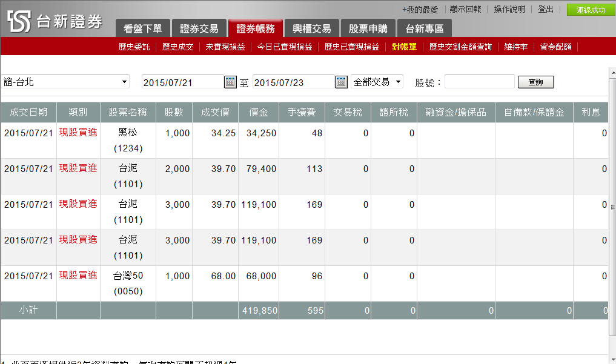
Task: Click the 股號 stock code input field
Action: (x=479, y=82)
